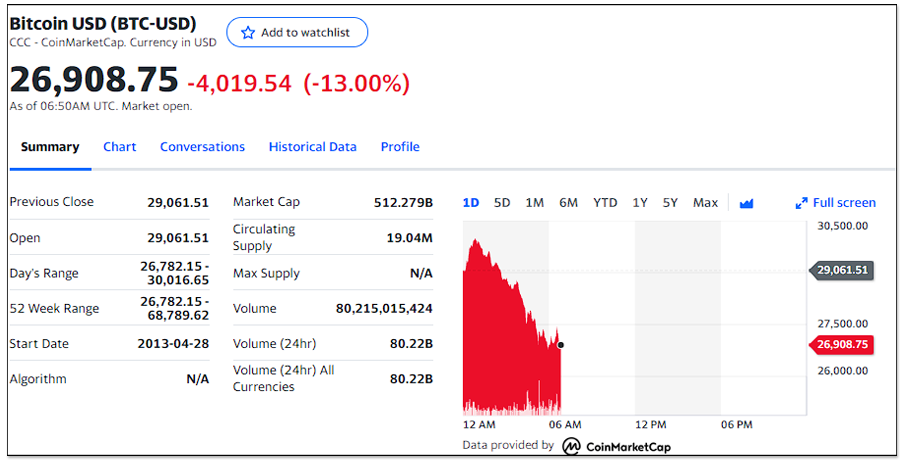The width and height of the screenshot is (904, 461).
Task: Click the CCC - CoinMarketCap. Currency in USD subtitle
Action: pyautogui.click(x=113, y=43)
